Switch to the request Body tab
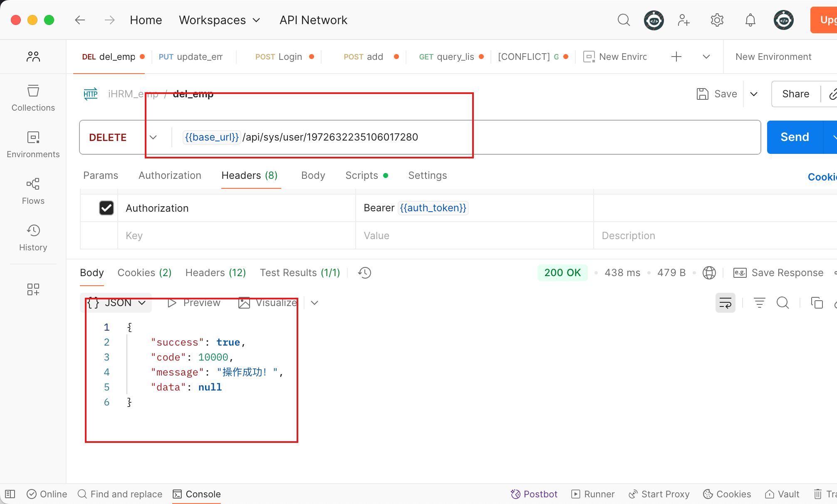837x504 pixels. tap(313, 175)
